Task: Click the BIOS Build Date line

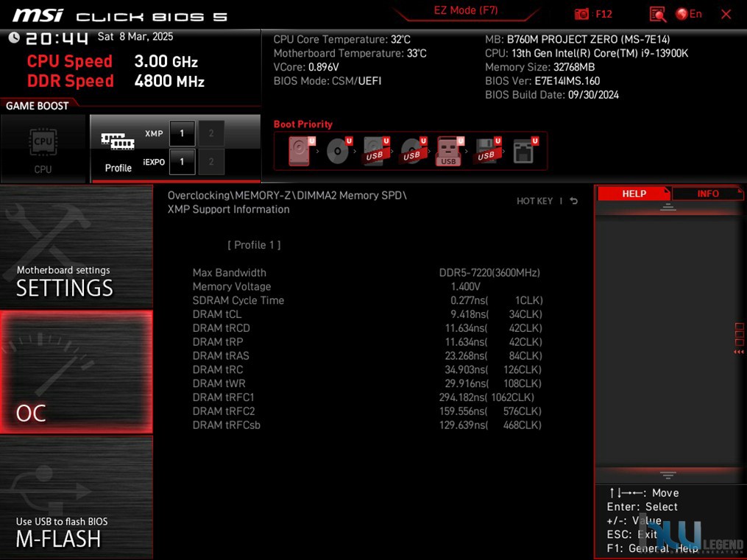Action: (552, 95)
